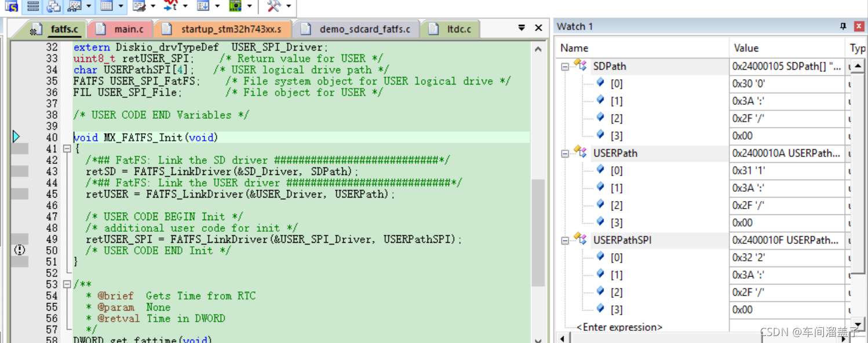Collapse the USERPathSPI tree node
This screenshot has height=343, width=868.
pos(565,240)
